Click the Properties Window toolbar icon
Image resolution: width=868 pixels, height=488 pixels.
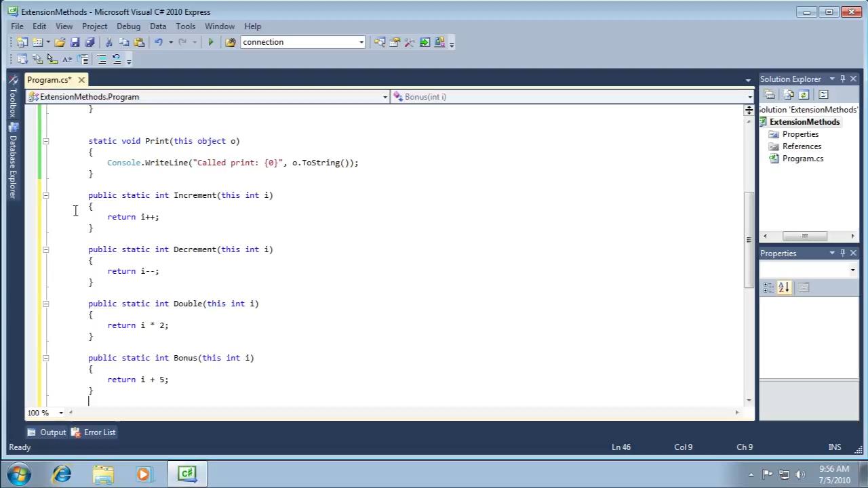(x=395, y=42)
